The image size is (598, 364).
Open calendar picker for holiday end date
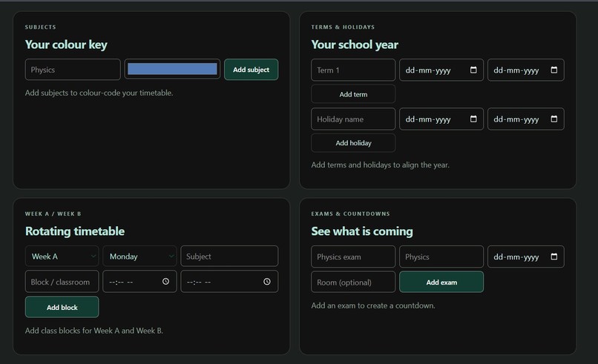pyautogui.click(x=553, y=119)
